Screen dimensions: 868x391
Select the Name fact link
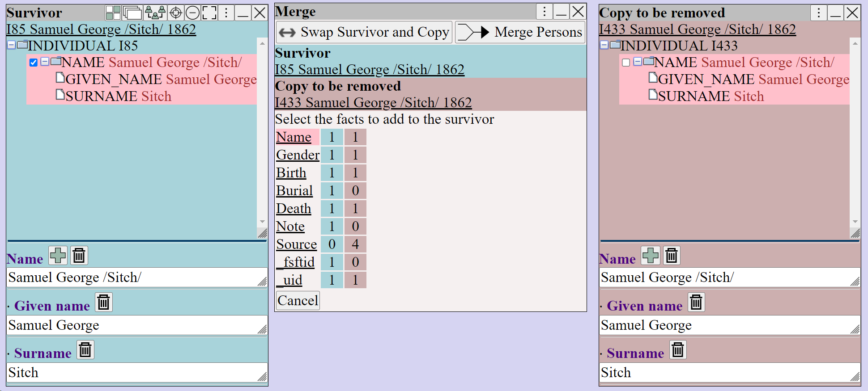coord(294,137)
